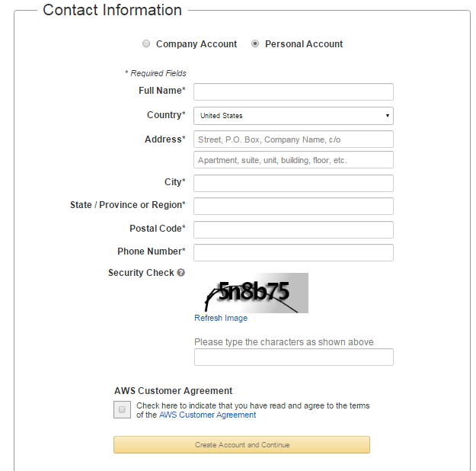The height and width of the screenshot is (471, 476).
Task: Click the City input field
Action: tap(293, 183)
